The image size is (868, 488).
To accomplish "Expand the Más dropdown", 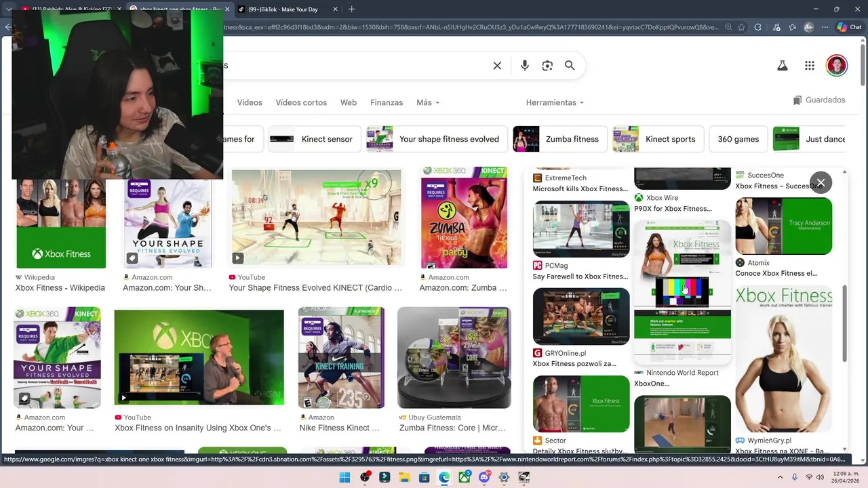I will pyautogui.click(x=428, y=102).
